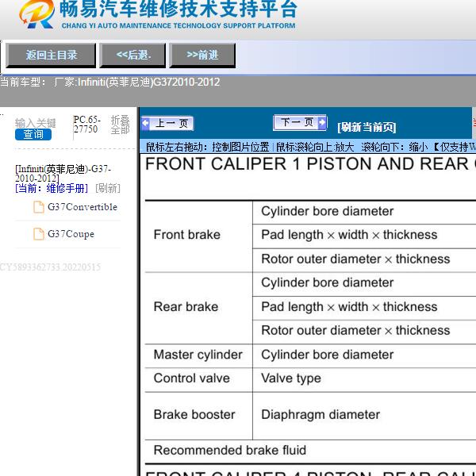Viewport: 476px width, 476px height.
Task: Click the Master cylinder cell
Action: click(198, 355)
